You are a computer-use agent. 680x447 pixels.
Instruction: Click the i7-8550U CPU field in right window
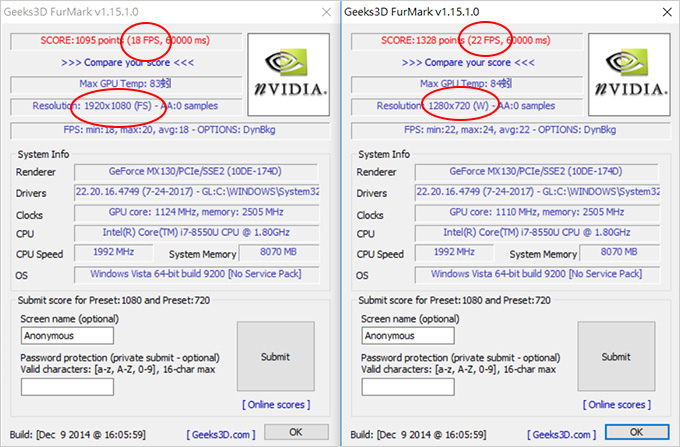click(x=537, y=233)
